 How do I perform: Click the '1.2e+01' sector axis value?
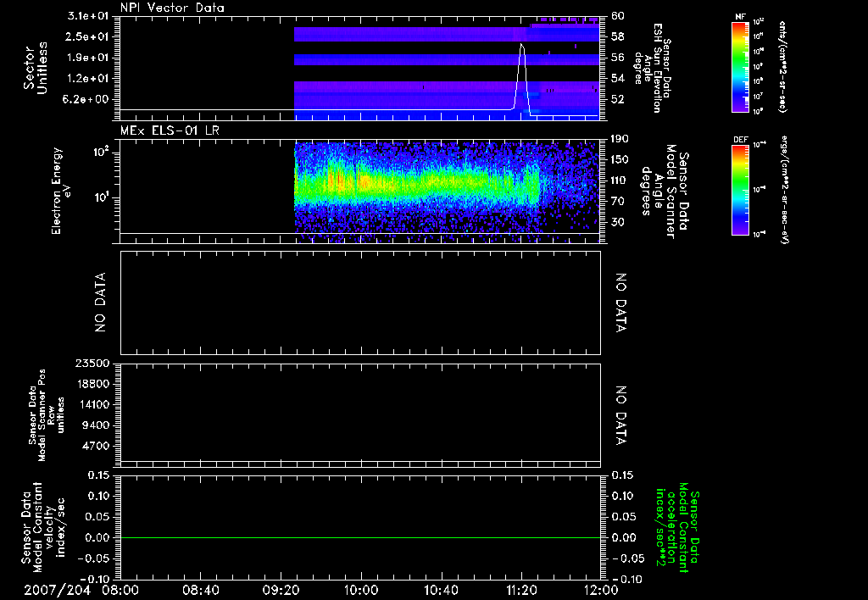(x=88, y=79)
